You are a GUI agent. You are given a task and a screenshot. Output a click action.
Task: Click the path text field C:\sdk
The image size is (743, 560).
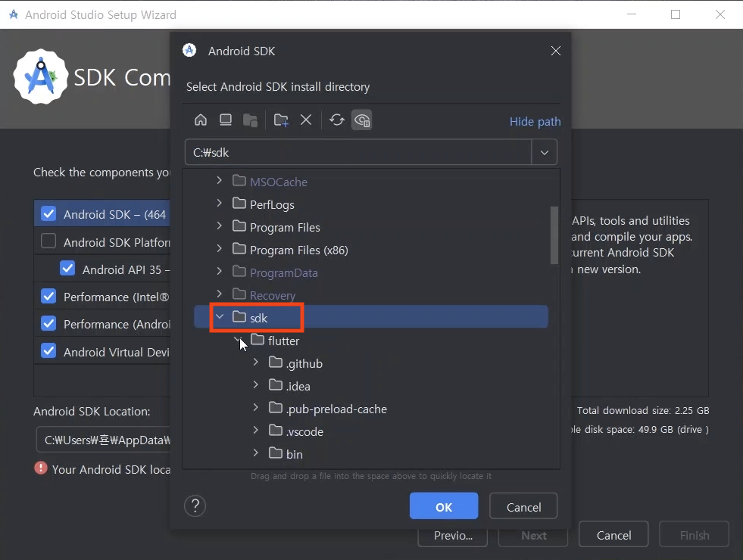click(358, 152)
